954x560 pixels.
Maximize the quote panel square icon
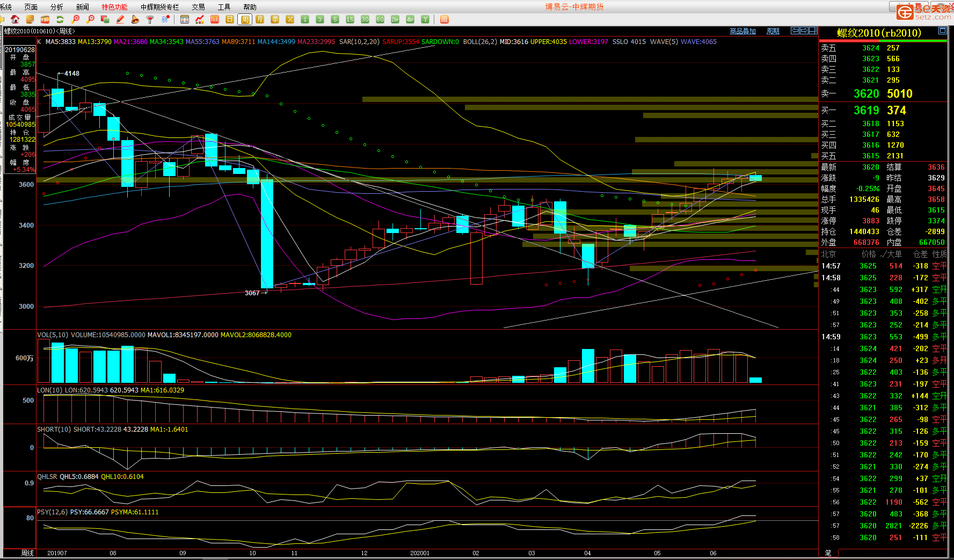[942, 31]
